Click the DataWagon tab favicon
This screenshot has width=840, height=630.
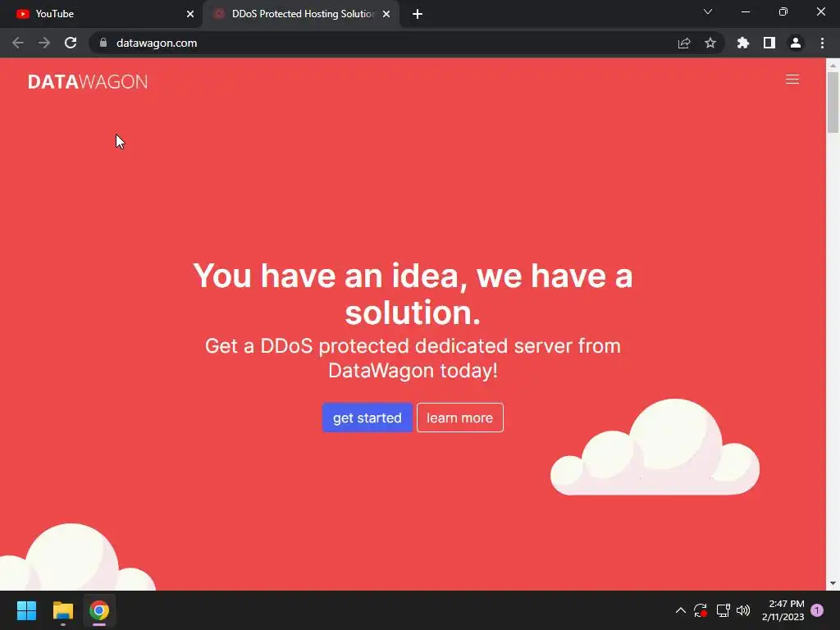click(218, 14)
